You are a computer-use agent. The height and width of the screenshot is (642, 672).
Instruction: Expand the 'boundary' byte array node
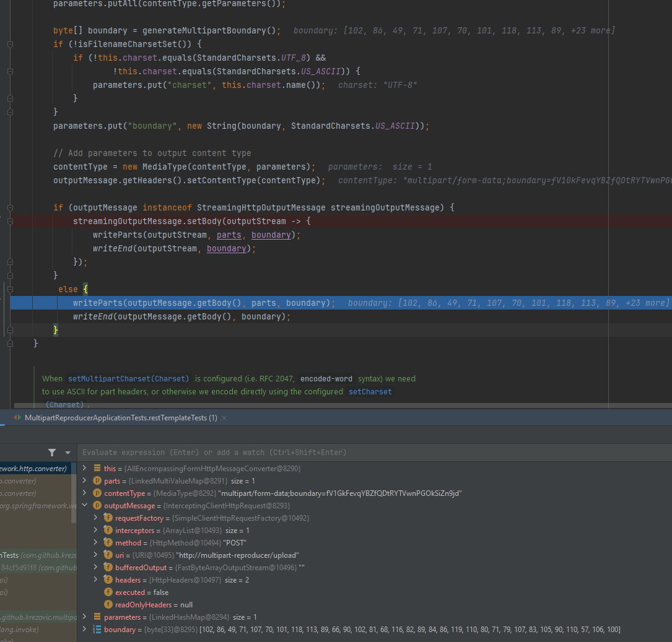(84, 629)
